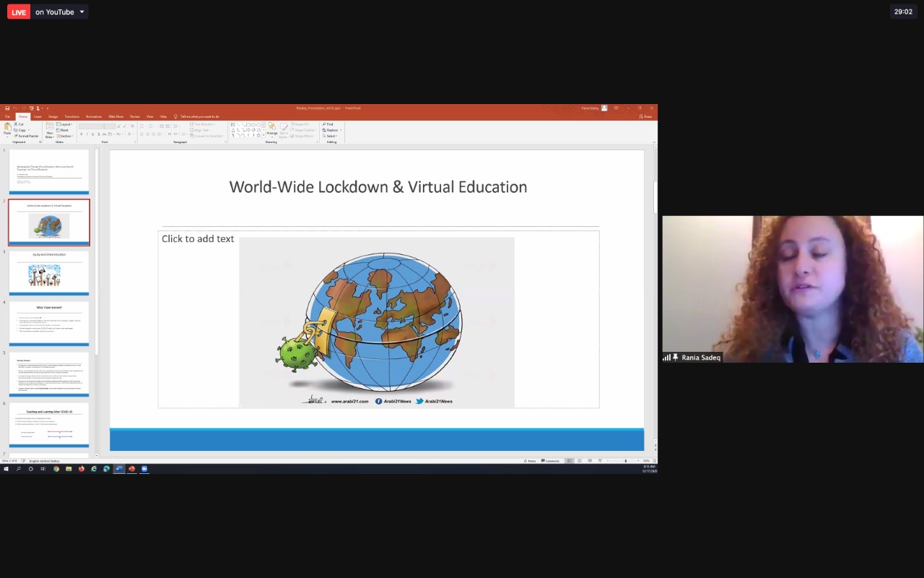Open the Insert ribbon tab
The width and height of the screenshot is (924, 578).
[x=38, y=116]
